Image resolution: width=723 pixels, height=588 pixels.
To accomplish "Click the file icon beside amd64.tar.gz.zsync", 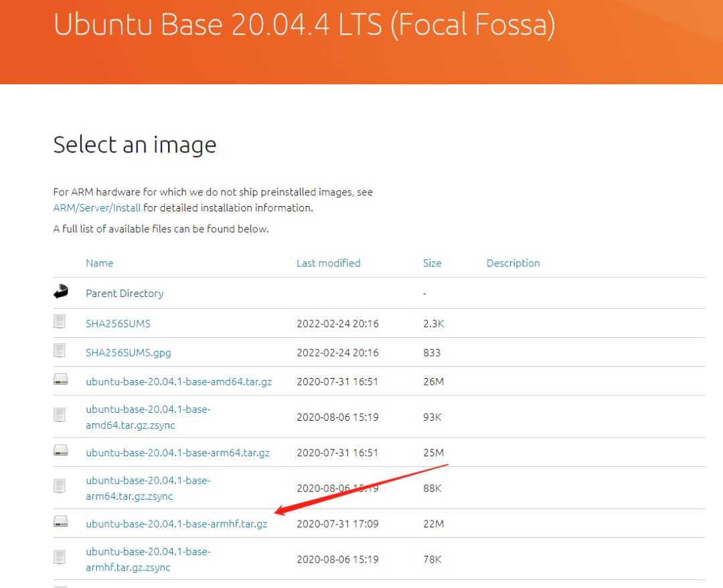I will 60,415.
